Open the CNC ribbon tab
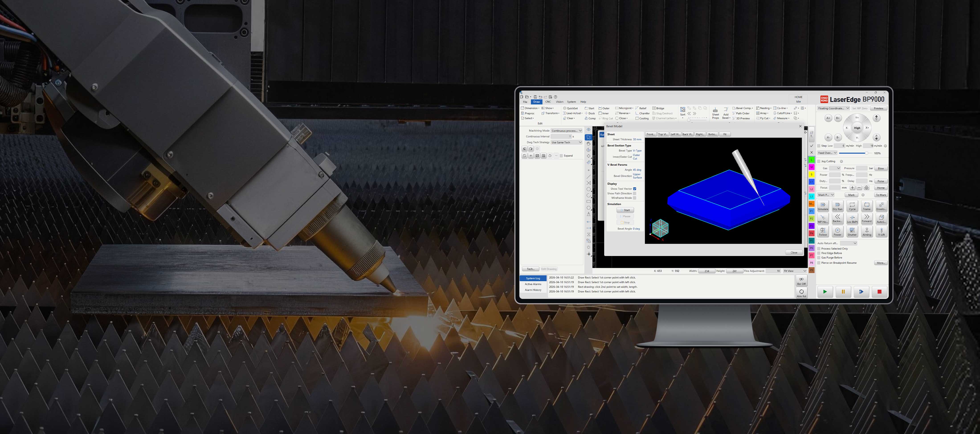The image size is (980, 434). tap(548, 102)
